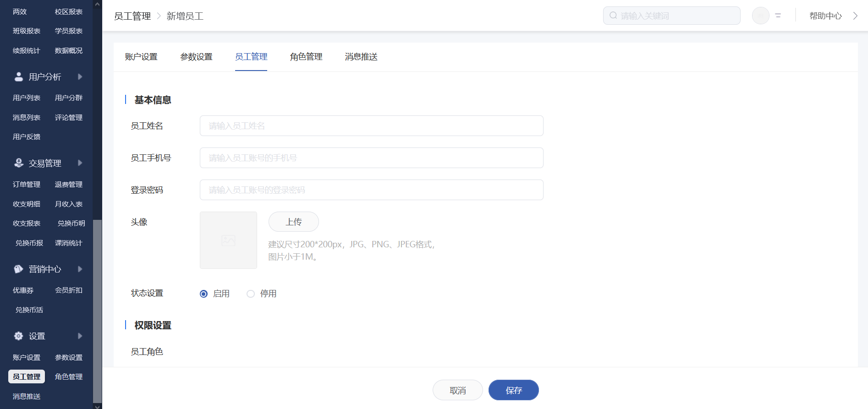Click the 取消 button
The height and width of the screenshot is (409, 868).
458,390
